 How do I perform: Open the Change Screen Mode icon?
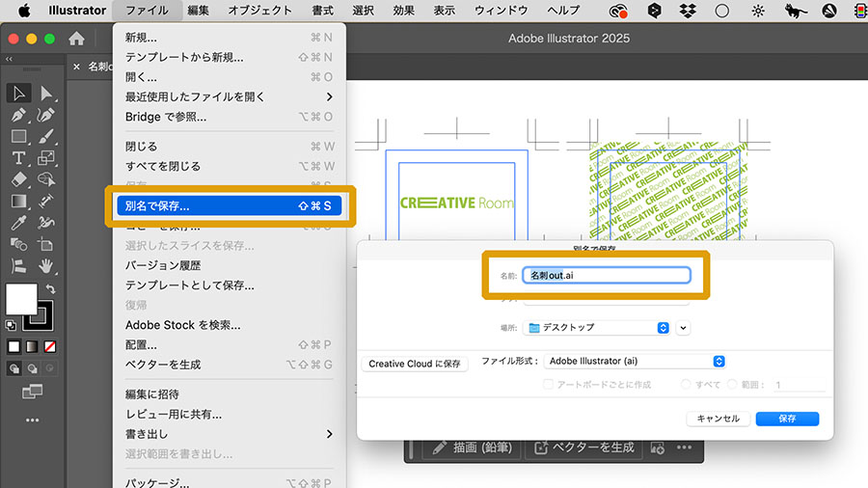click(x=32, y=392)
